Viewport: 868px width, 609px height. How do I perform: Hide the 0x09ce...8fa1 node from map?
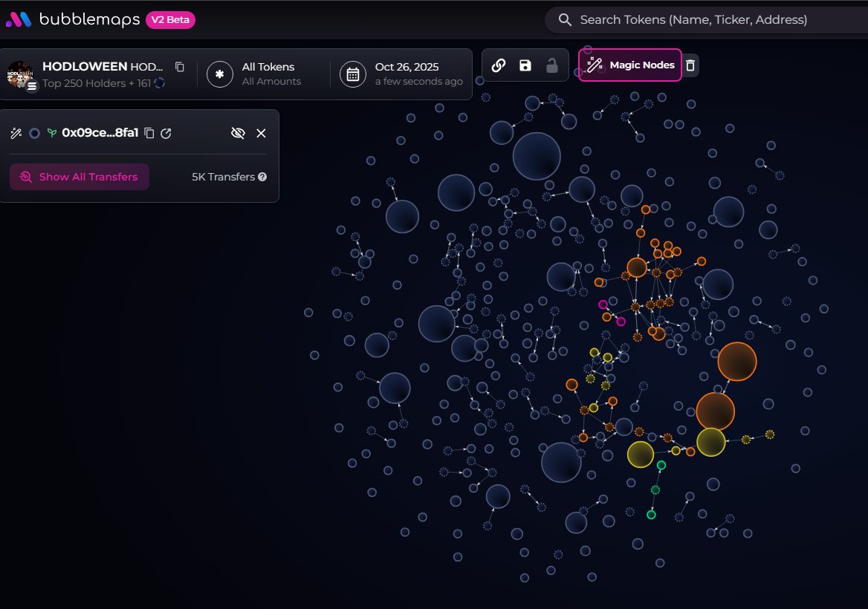click(238, 133)
